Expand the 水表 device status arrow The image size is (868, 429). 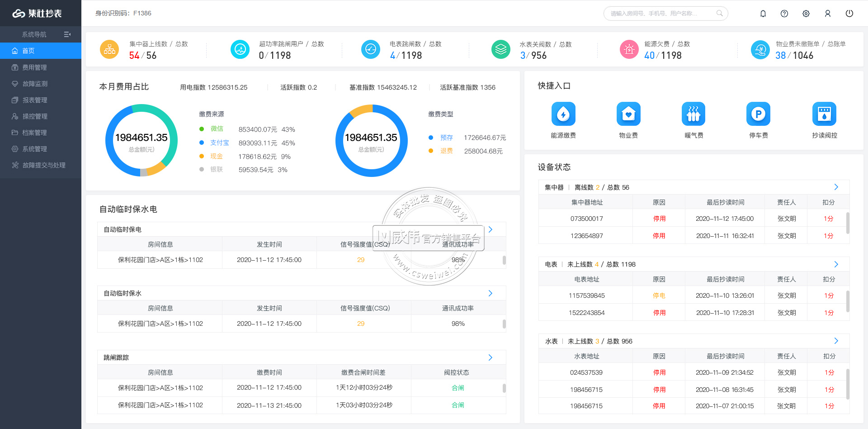tap(836, 341)
